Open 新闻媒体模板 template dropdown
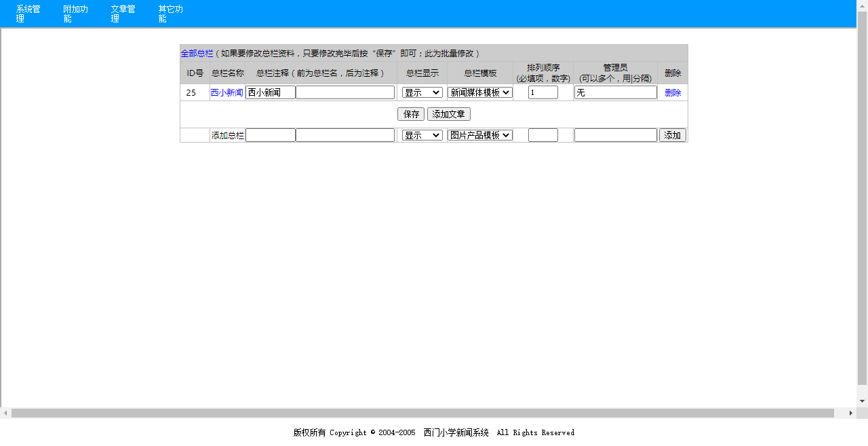The width and height of the screenshot is (868, 446). pyautogui.click(x=480, y=92)
